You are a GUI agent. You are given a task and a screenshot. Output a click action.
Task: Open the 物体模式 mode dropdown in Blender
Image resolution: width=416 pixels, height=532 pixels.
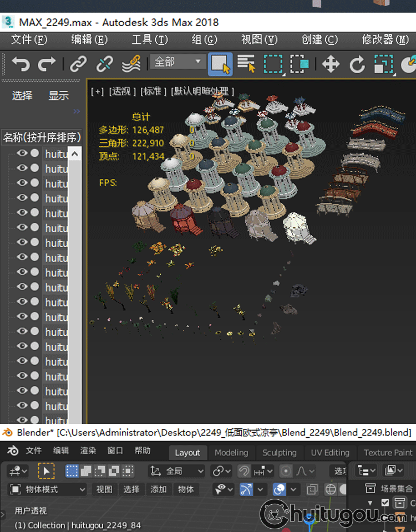coord(48,489)
